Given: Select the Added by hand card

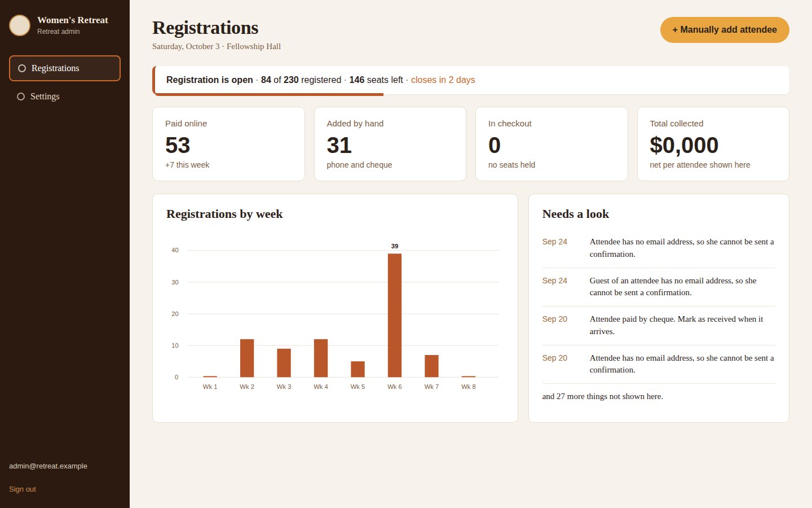Looking at the screenshot, I should point(390,144).
